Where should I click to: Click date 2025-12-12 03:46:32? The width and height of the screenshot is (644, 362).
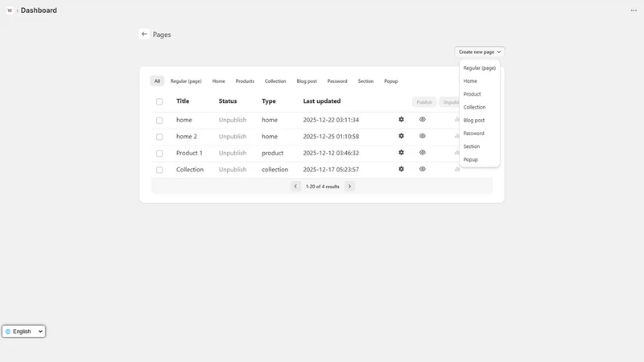tap(331, 153)
